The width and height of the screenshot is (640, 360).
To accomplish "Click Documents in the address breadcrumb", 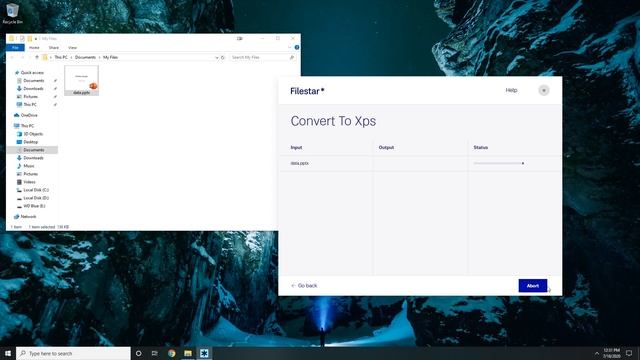I will 85,58.
